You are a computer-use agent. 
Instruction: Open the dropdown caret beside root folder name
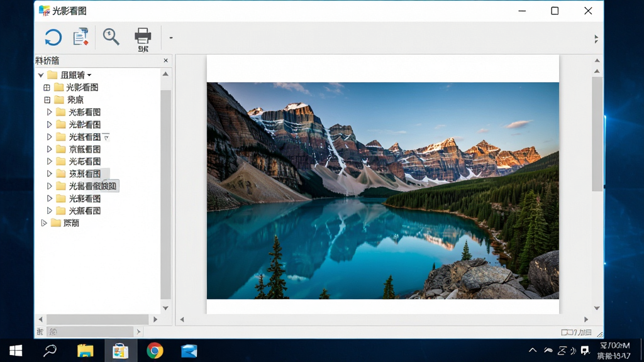89,75
